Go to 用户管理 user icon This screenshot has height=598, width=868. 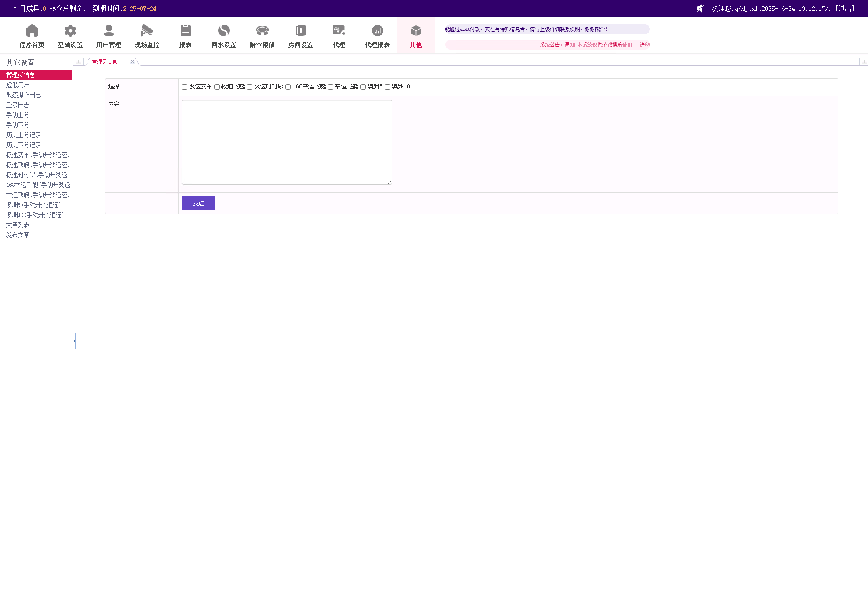[x=108, y=31]
